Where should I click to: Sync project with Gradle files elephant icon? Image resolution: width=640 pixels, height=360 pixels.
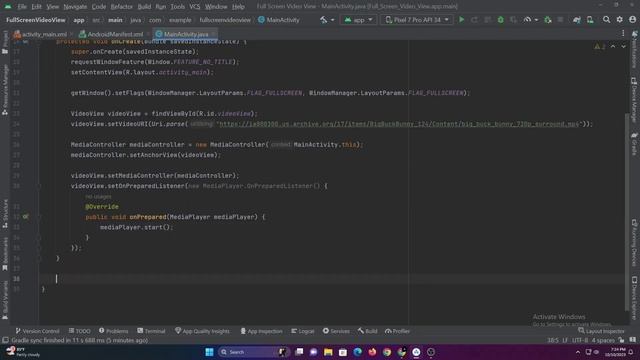577,20
